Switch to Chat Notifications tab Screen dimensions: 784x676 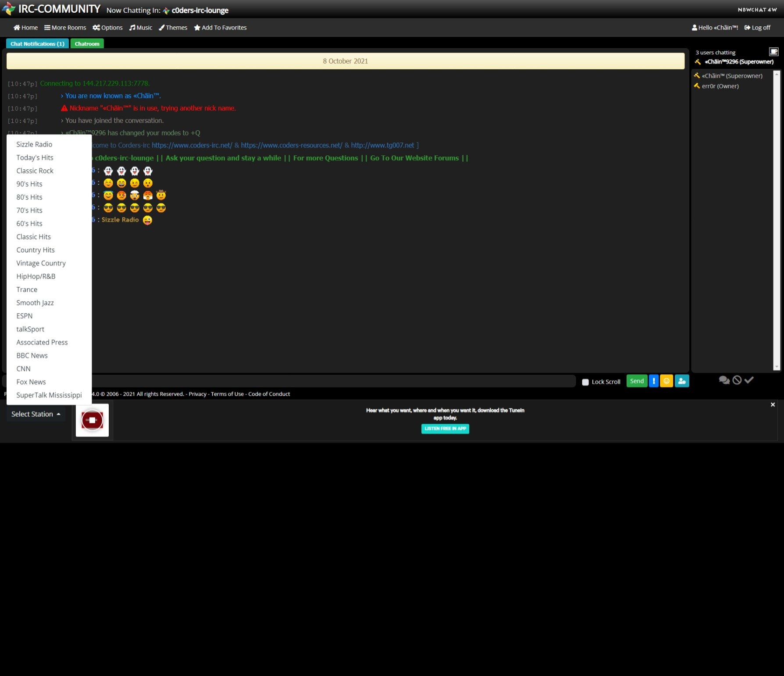(37, 44)
